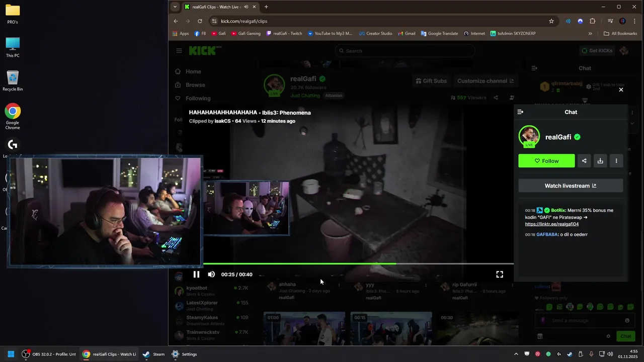Open the linktr.ee/realgafi04 link in chat

click(552, 224)
